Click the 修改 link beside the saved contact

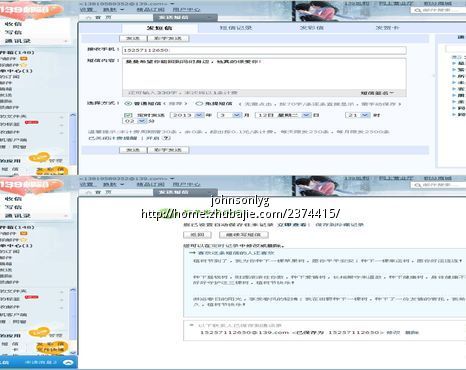coord(393,332)
